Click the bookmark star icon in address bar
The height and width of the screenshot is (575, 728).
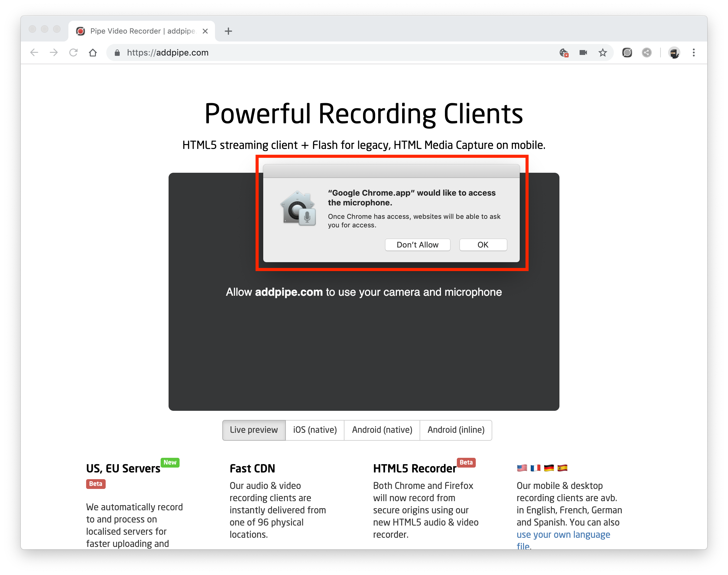602,52
